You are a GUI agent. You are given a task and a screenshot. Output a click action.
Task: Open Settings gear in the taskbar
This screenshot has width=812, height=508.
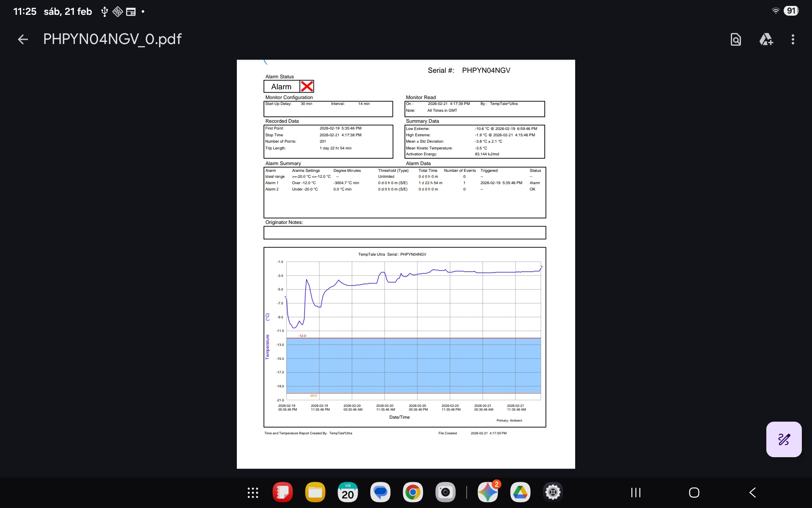pyautogui.click(x=553, y=492)
